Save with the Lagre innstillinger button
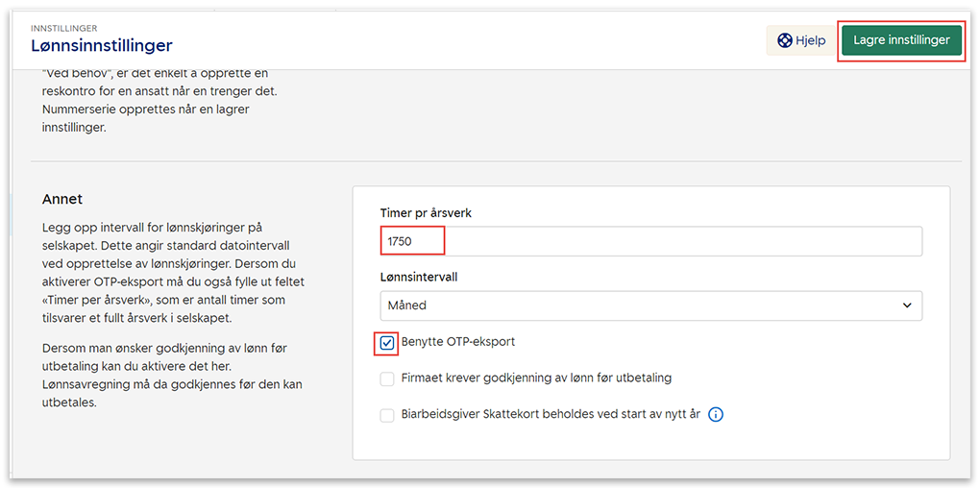Screen dimensions: 980x488 point(900,40)
